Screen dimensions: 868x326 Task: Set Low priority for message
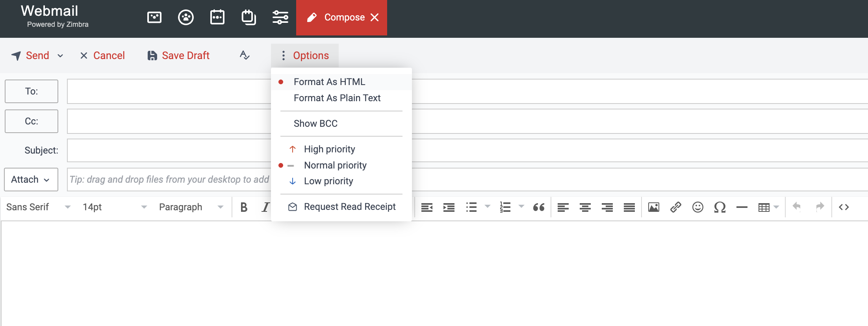click(341, 181)
